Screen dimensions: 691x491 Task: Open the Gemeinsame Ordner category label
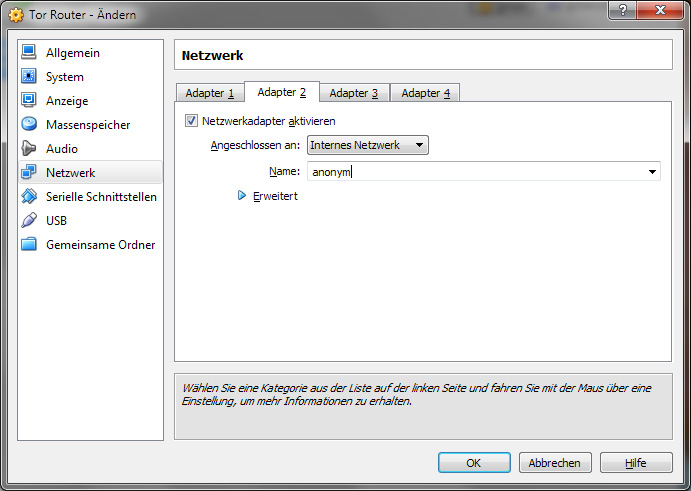click(100, 245)
